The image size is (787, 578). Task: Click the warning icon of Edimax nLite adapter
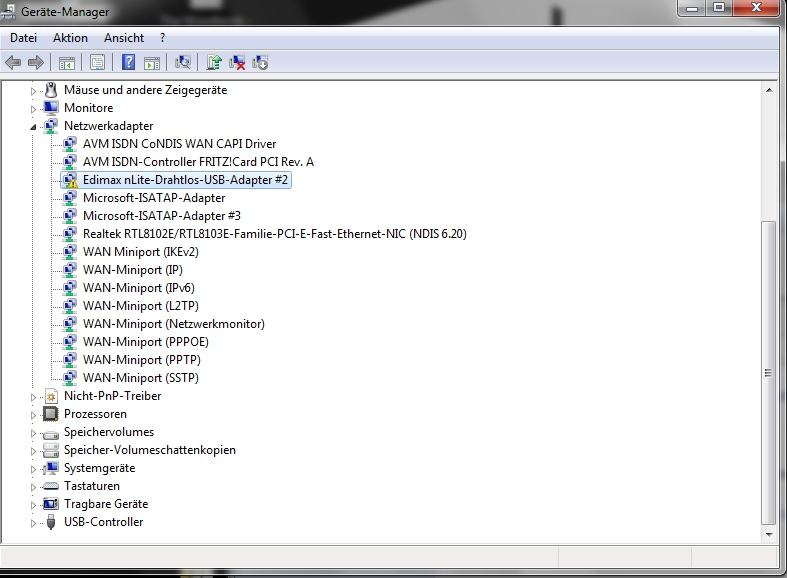(x=70, y=180)
